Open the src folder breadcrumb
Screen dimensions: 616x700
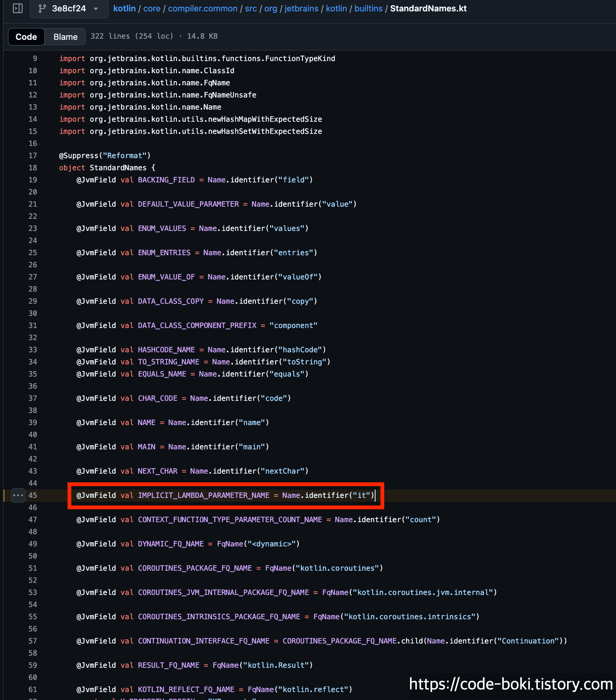point(251,8)
